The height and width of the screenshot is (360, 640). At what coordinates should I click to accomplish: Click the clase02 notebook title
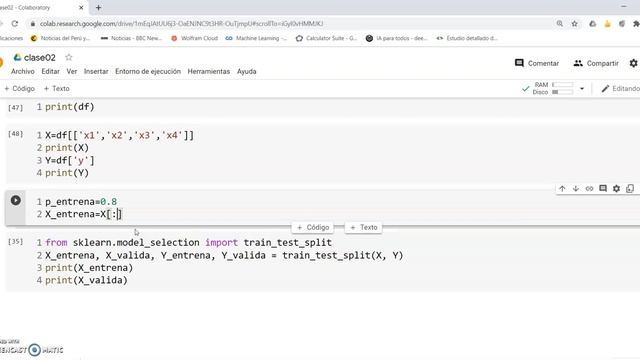(x=40, y=58)
